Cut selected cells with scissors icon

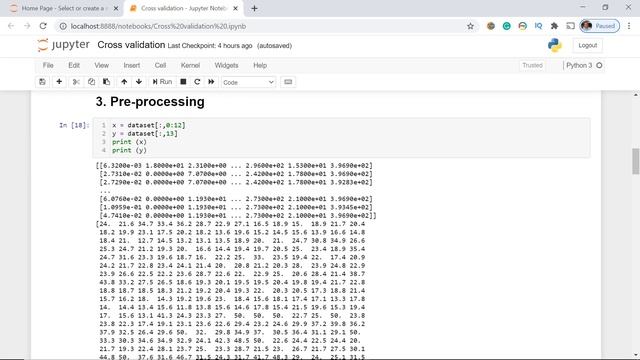(x=76, y=82)
